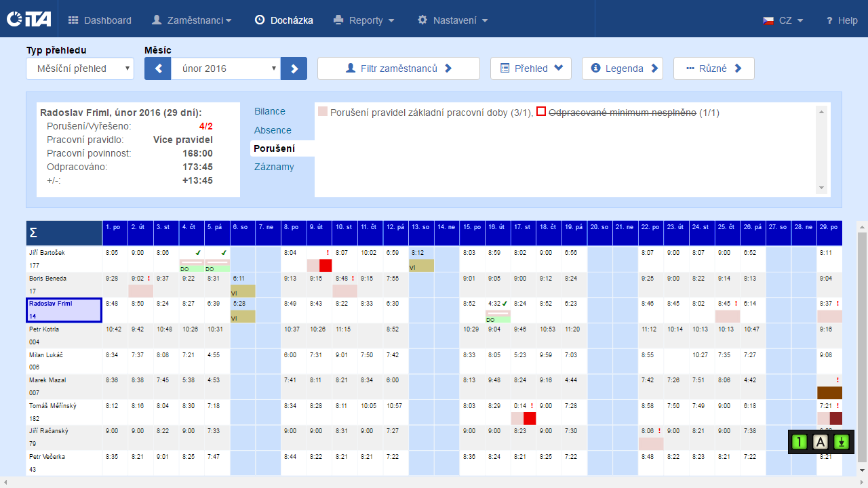Open the Legenda button
Viewport: 868px width, 488px height.
click(622, 68)
